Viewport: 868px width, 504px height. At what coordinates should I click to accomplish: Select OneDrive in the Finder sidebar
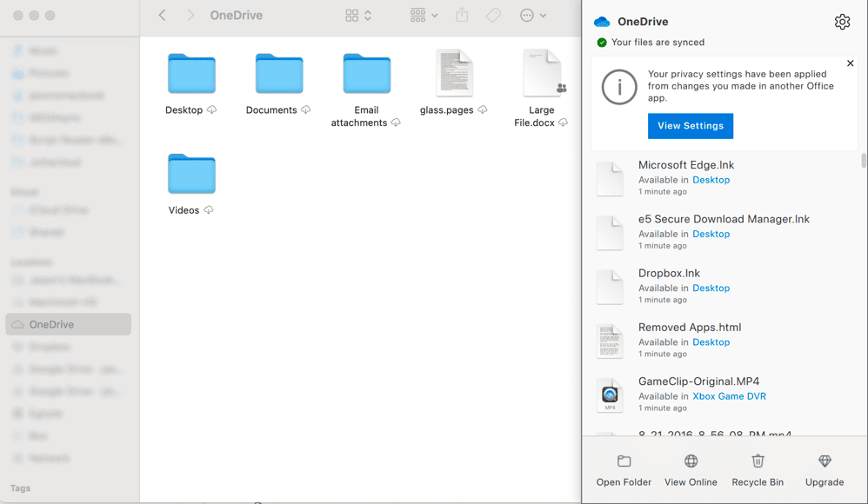click(68, 324)
